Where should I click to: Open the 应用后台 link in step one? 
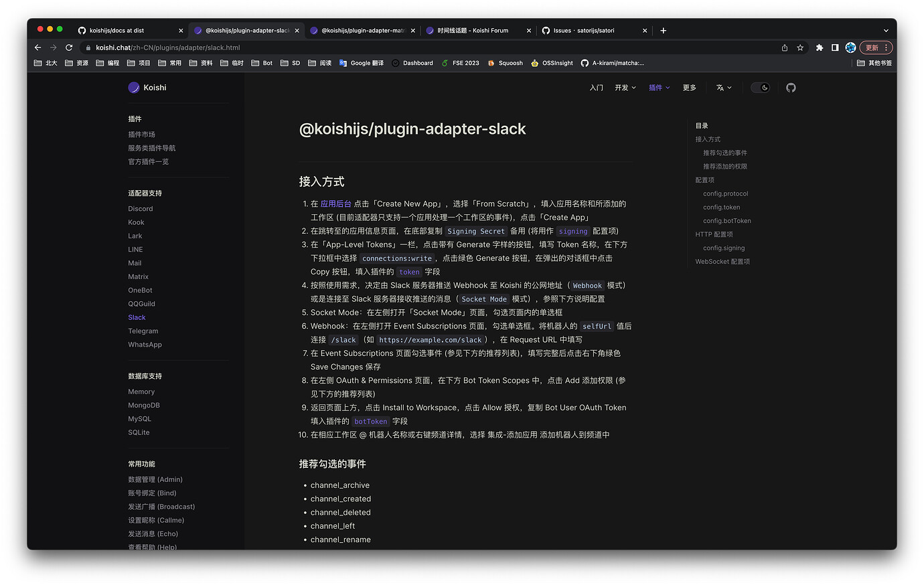click(x=336, y=203)
